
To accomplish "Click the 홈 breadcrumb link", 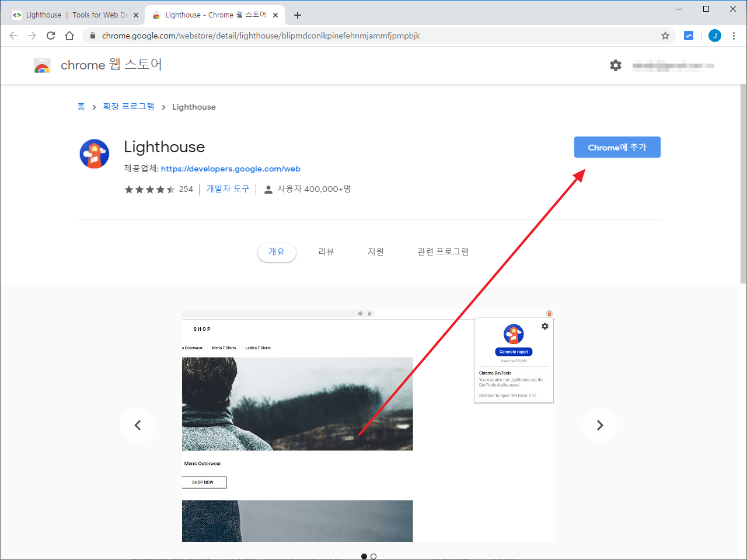I will 81,107.
